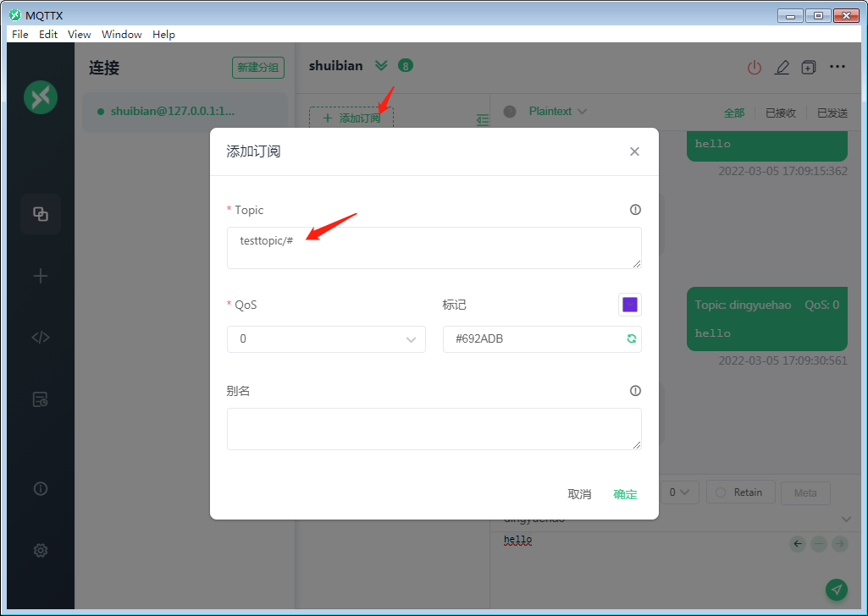
Task: Click the left arrow previous message icon
Action: click(x=798, y=544)
